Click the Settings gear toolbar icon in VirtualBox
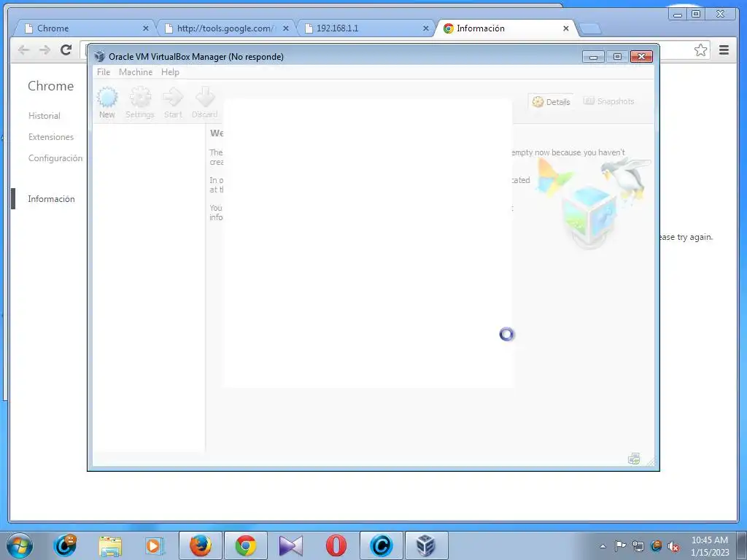Screen dimensions: 747x560 click(140, 102)
